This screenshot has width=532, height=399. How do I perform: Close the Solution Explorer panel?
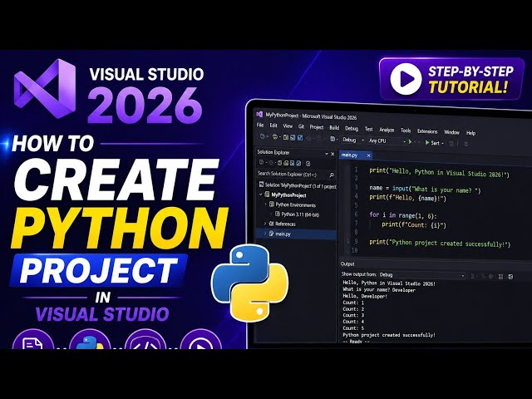pyautogui.click(x=332, y=154)
